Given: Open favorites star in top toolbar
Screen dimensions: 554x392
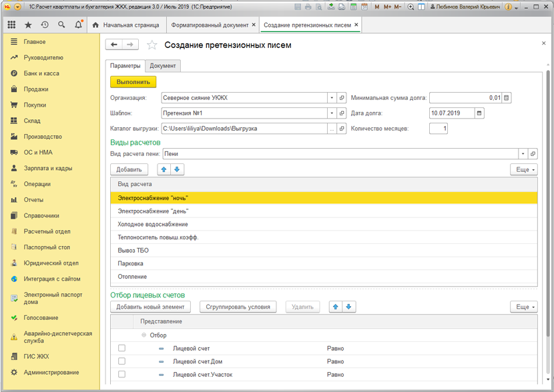Looking at the screenshot, I should [28, 25].
